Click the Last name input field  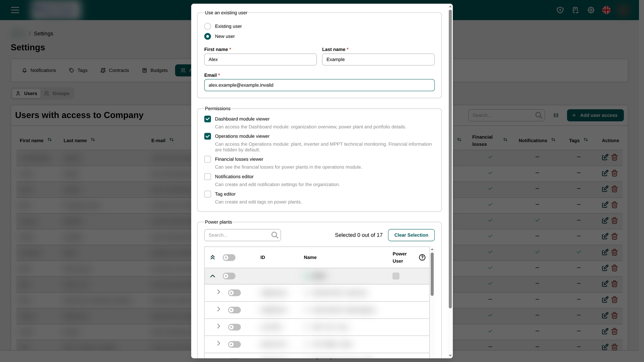pos(378,60)
